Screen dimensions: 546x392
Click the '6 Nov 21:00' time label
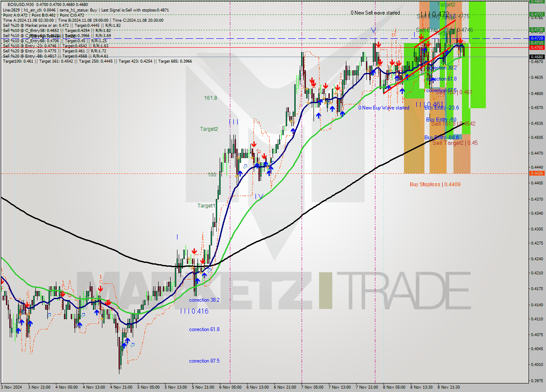[285, 387]
